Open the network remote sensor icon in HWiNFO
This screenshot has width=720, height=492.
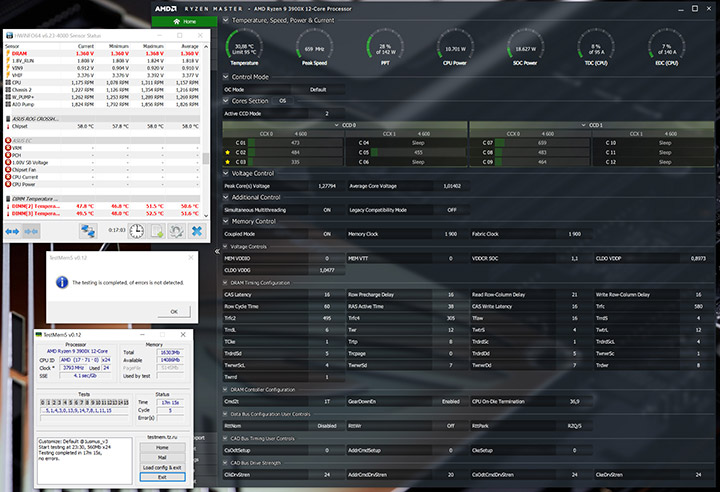tap(88, 231)
